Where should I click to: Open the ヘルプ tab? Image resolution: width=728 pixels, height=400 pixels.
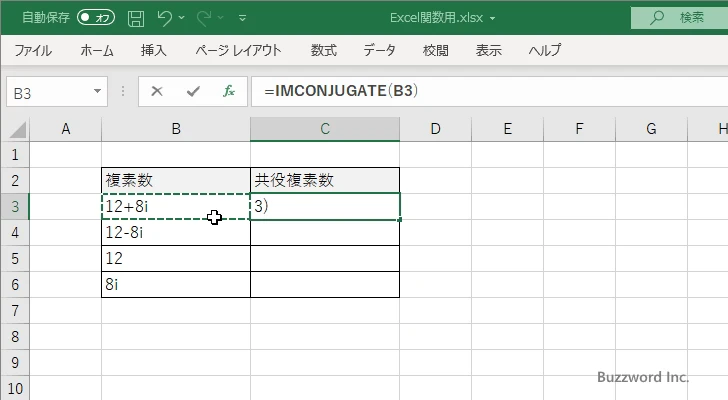point(545,50)
